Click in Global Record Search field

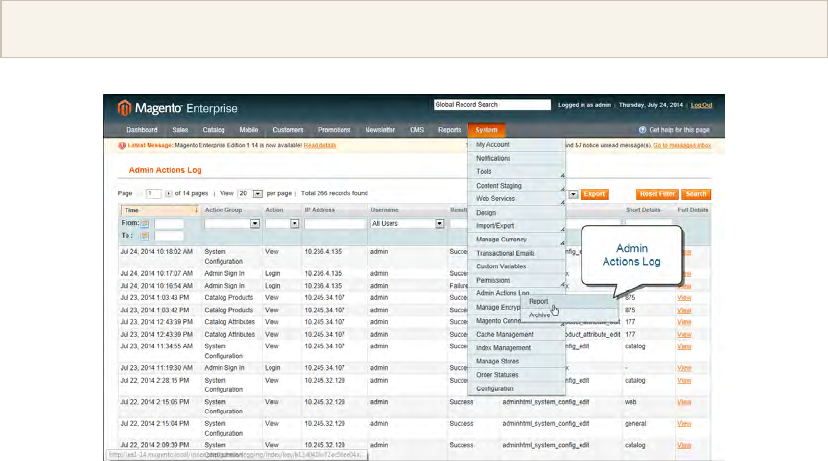tap(492, 105)
